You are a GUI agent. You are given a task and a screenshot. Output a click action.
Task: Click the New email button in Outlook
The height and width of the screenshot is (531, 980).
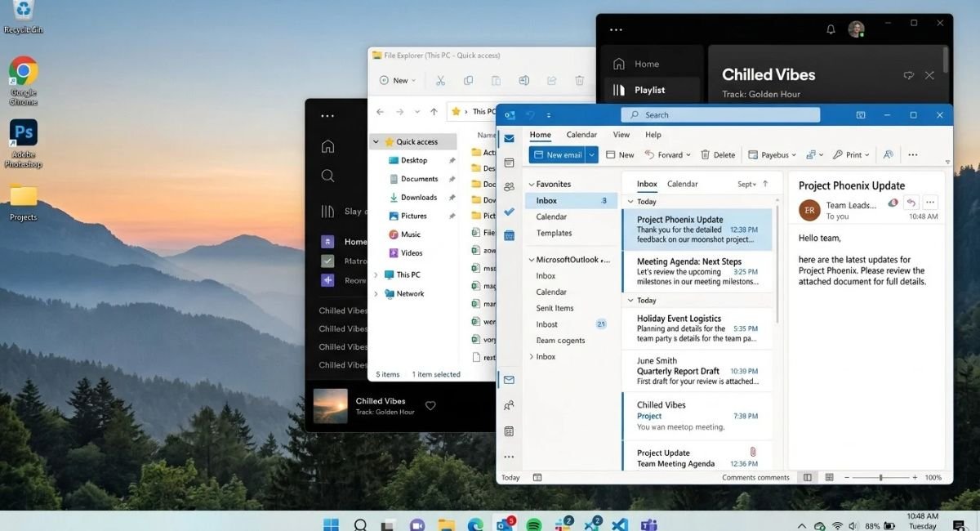tap(558, 154)
